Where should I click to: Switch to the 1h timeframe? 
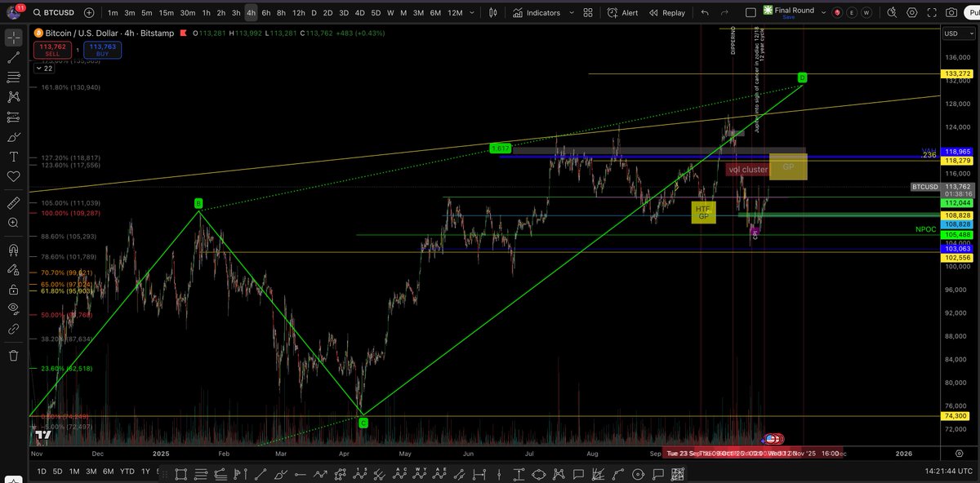click(207, 13)
